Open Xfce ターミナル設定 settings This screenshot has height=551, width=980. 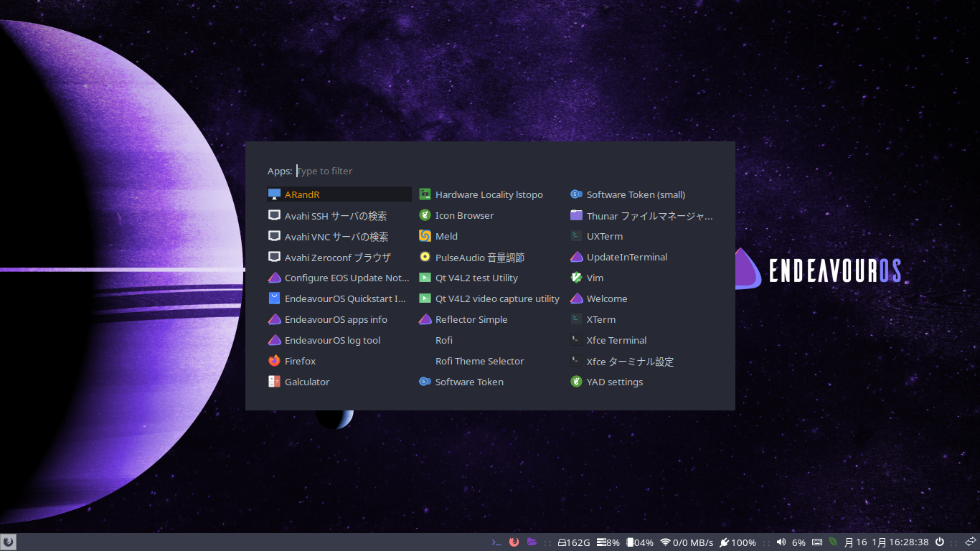point(641,361)
